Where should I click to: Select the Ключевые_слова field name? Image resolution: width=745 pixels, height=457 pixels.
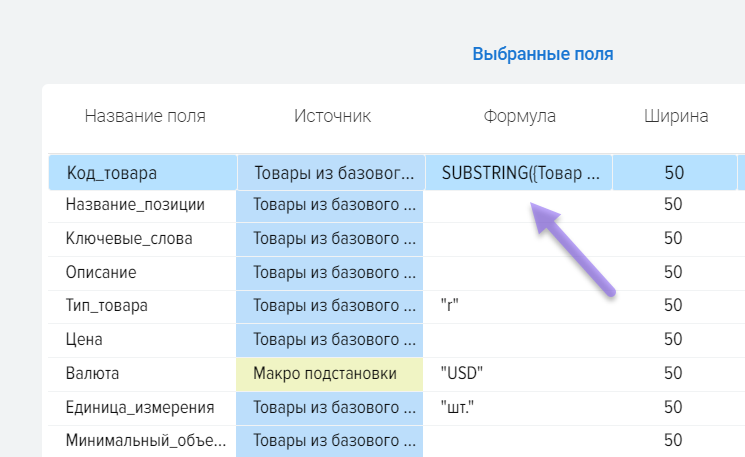click(129, 239)
